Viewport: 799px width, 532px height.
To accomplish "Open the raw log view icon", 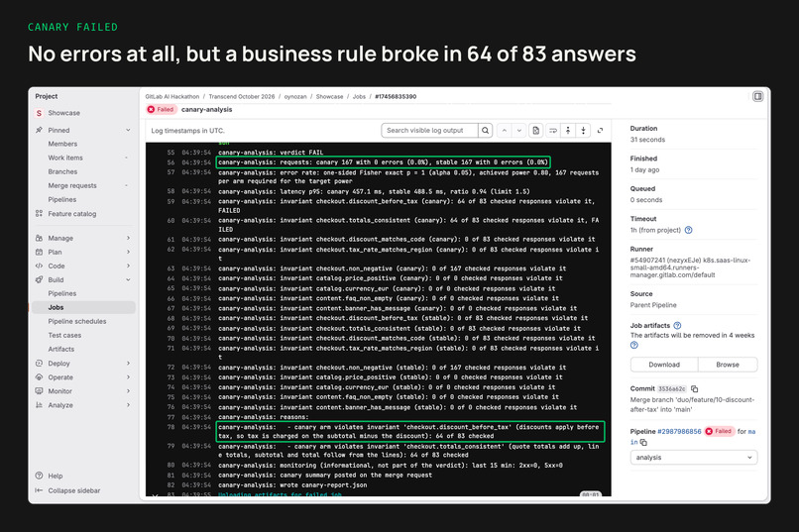I will point(536,131).
